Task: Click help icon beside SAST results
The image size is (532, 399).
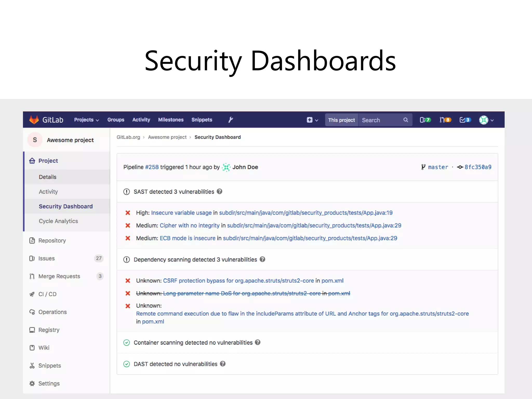Action: click(220, 191)
